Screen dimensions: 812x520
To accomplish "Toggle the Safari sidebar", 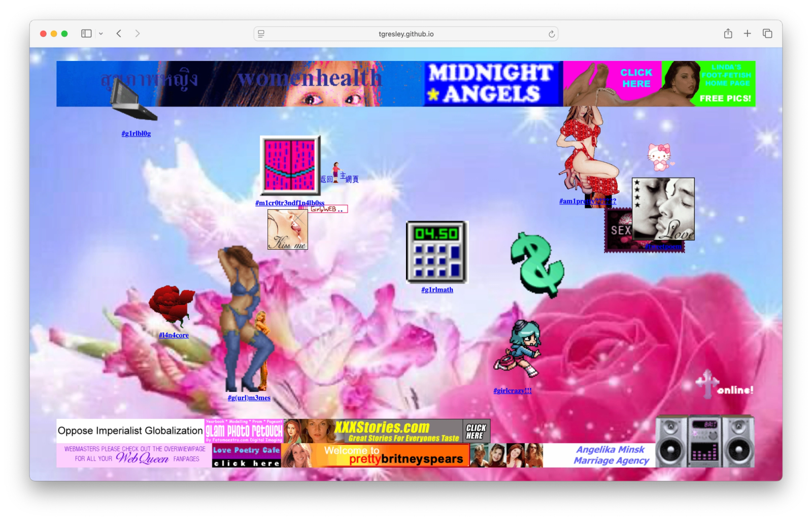I will 86,34.
